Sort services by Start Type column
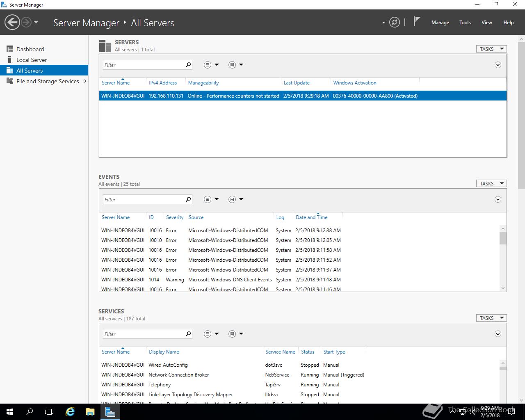The image size is (525, 420). (x=334, y=352)
